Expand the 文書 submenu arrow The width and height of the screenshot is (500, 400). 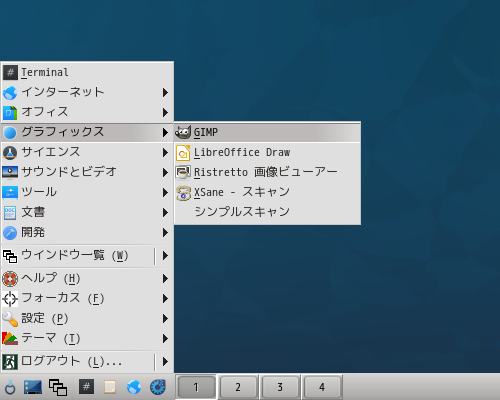click(165, 212)
